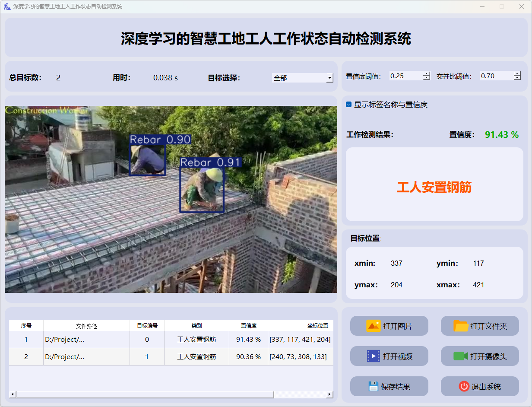Click the scrollbar's right arrow under the table

(x=329, y=394)
